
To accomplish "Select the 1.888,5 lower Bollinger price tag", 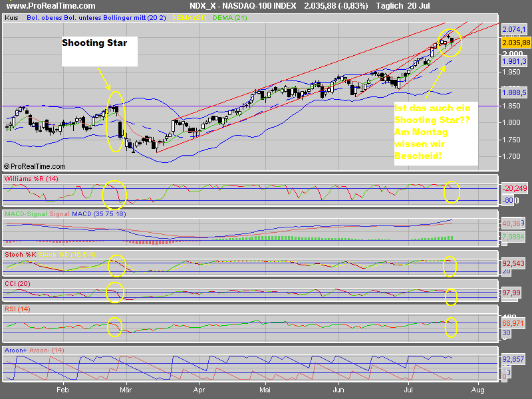I will click(514, 92).
